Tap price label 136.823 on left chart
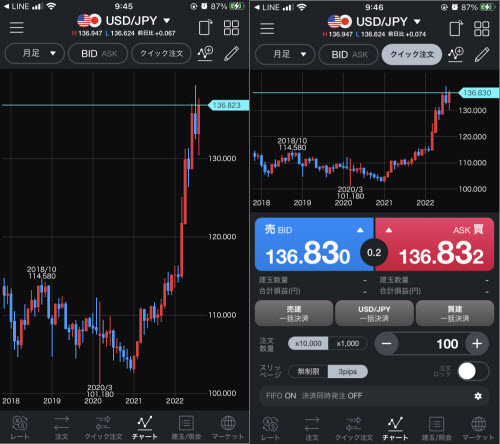The width and height of the screenshot is (500, 444). (228, 105)
